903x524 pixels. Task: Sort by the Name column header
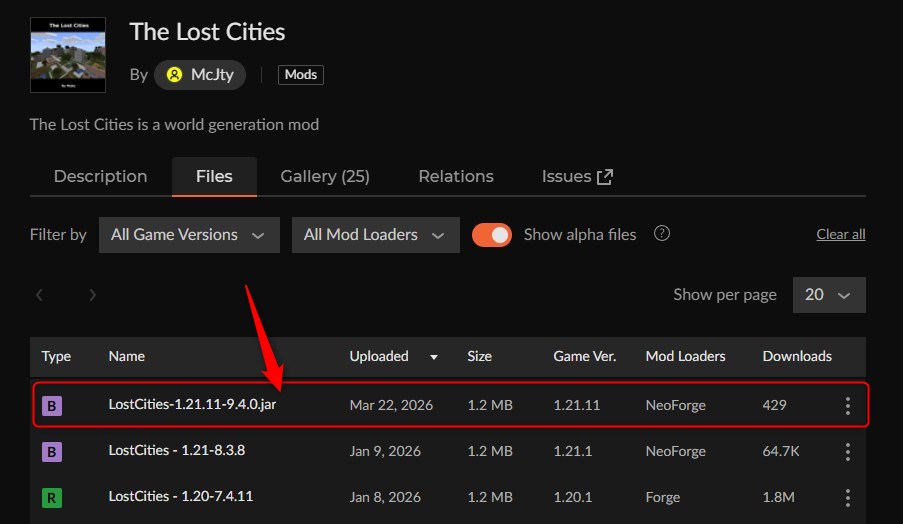tap(127, 356)
